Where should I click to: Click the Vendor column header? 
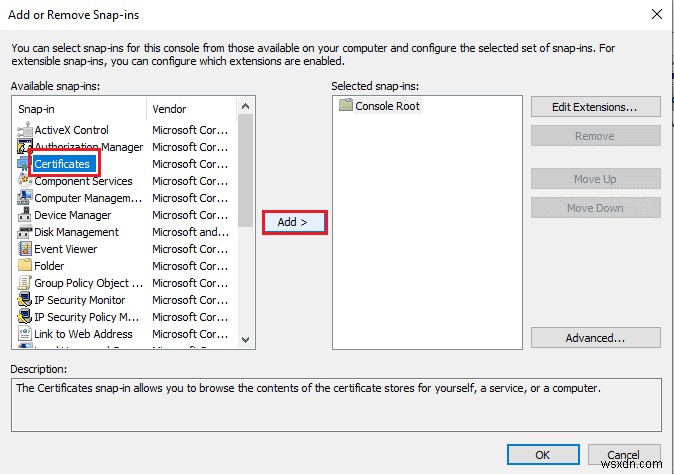point(192,109)
